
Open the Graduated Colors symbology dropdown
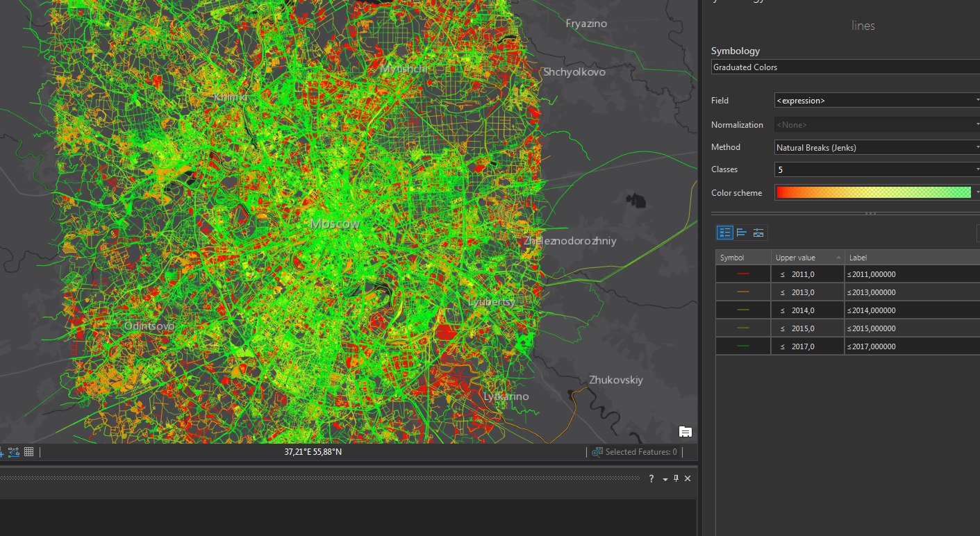tap(845, 67)
